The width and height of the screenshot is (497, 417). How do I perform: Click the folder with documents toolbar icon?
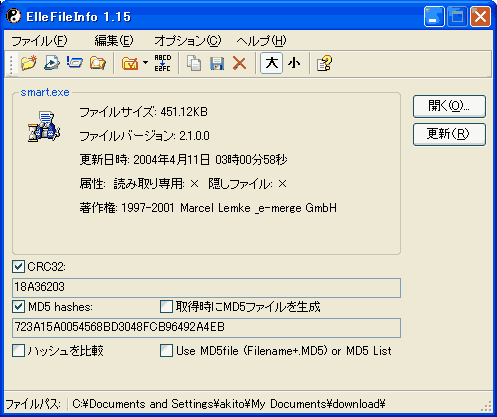click(x=98, y=63)
